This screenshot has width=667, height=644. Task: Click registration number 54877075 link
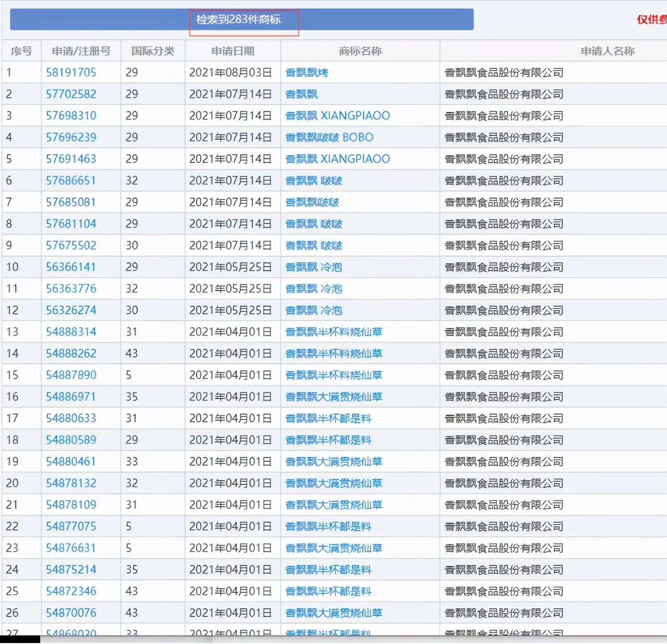tap(71, 526)
